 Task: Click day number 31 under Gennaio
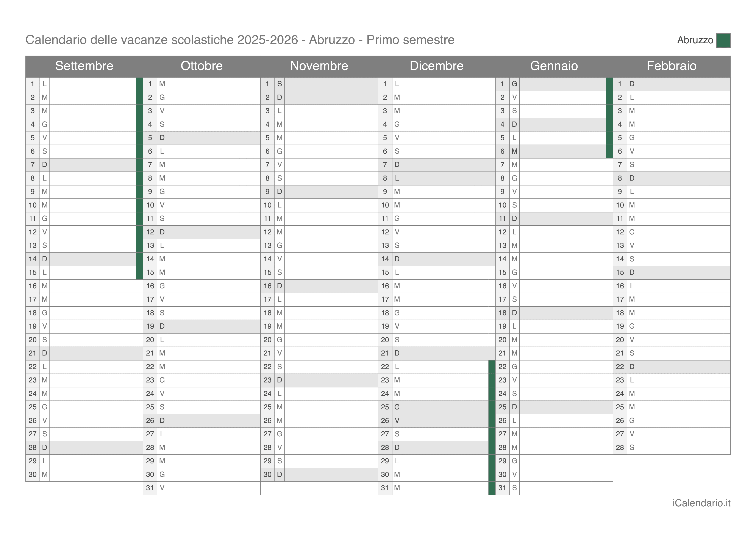[x=502, y=488]
